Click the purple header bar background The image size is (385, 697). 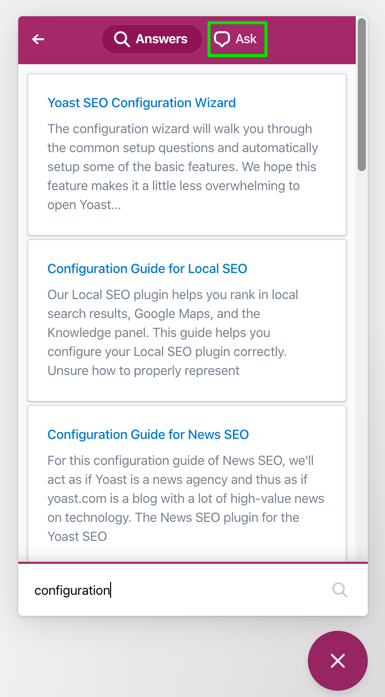[x=311, y=40]
